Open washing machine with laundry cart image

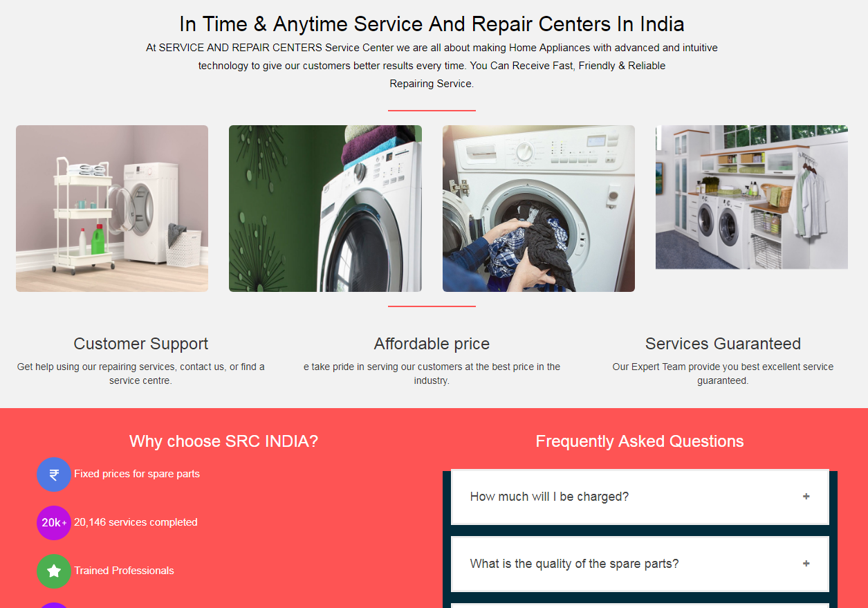(x=112, y=208)
